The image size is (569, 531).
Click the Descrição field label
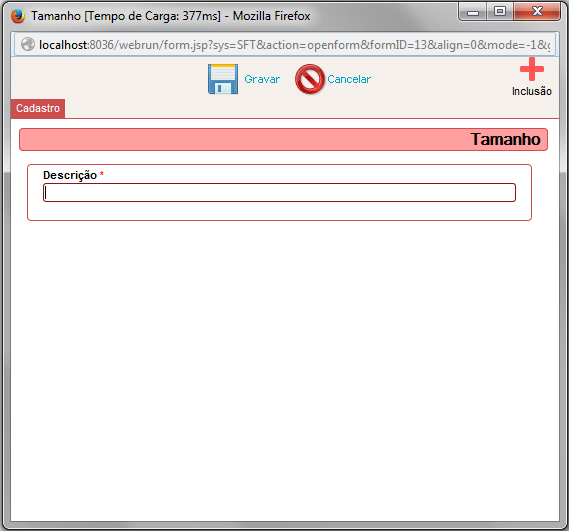click(x=70, y=175)
